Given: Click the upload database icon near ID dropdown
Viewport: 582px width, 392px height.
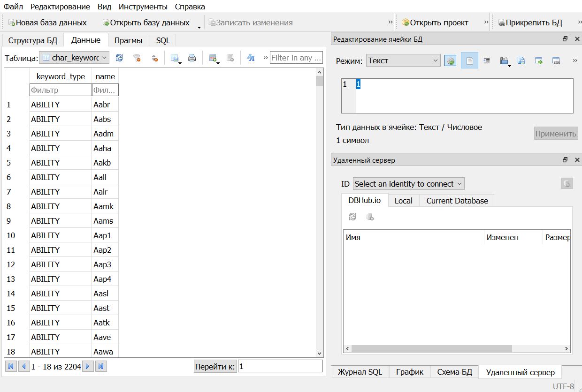Looking at the screenshot, I should point(567,184).
